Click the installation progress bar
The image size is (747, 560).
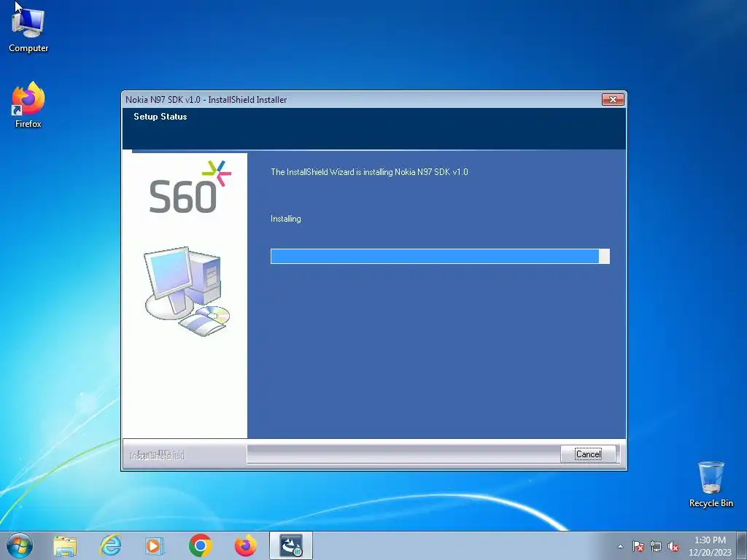(440, 256)
